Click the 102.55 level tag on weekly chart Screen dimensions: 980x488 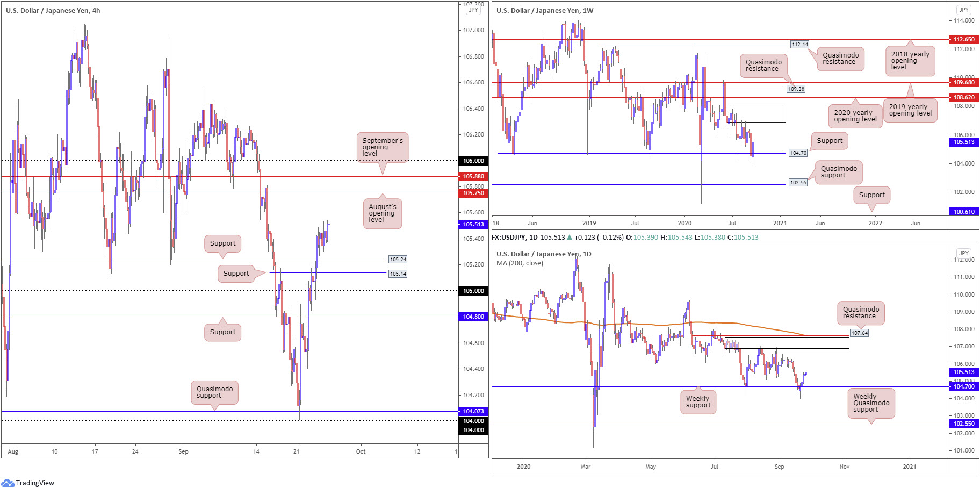click(798, 183)
